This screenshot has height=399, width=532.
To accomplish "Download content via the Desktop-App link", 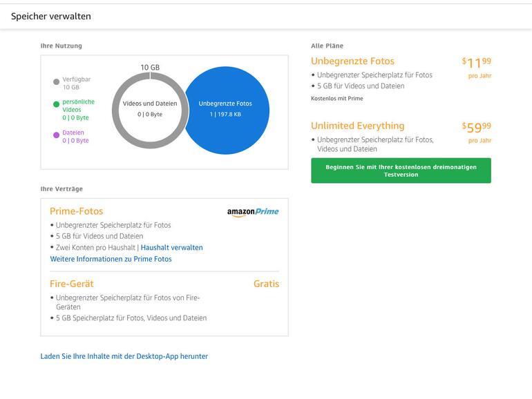I will (x=124, y=356).
